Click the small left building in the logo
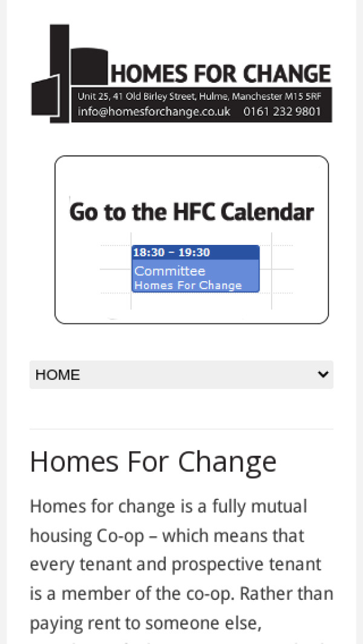 coord(44,96)
